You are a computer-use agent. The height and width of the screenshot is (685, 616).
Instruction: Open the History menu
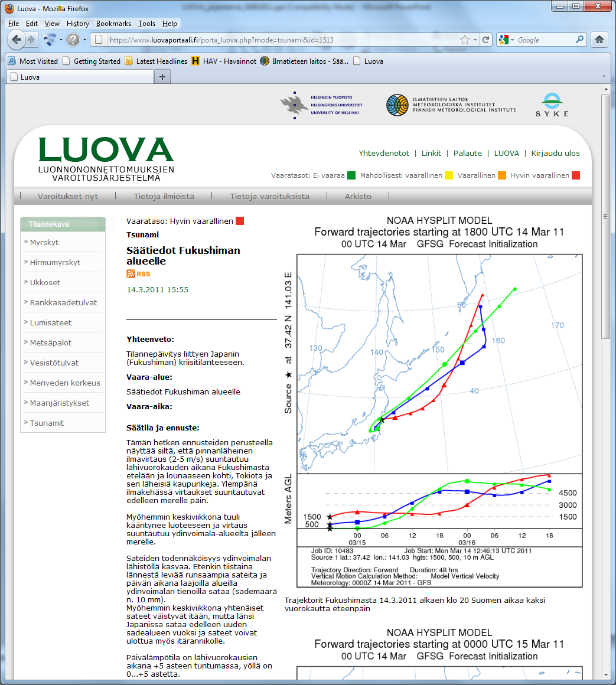[78, 24]
